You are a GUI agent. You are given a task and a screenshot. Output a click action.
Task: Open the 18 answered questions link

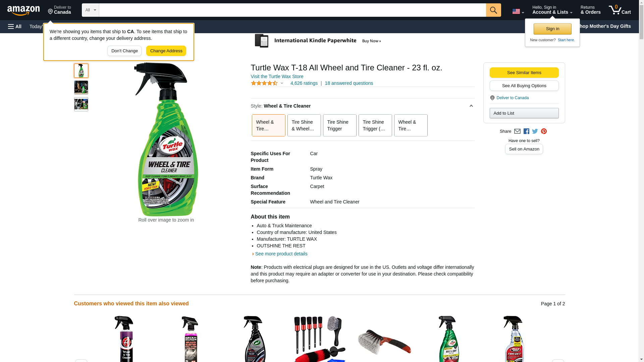[349, 83]
